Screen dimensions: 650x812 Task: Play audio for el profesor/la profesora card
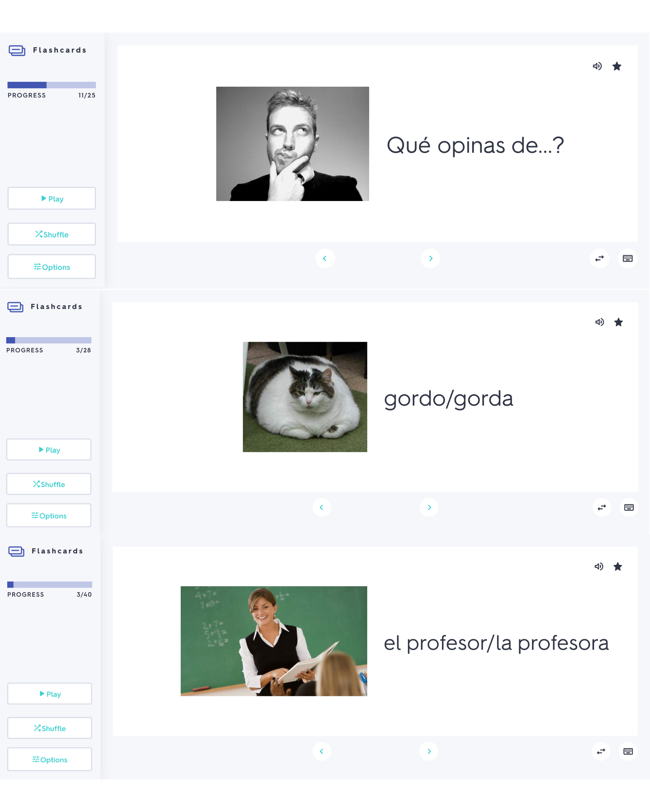tap(599, 566)
